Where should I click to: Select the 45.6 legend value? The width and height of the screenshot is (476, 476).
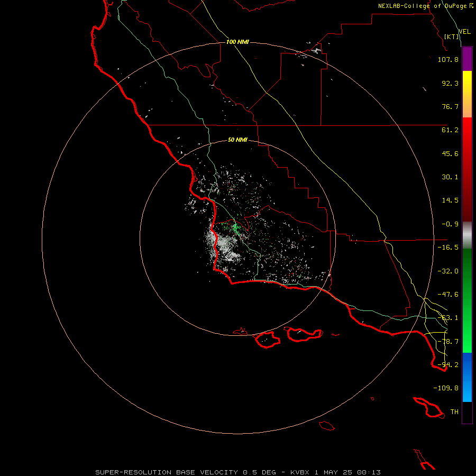[450, 153]
